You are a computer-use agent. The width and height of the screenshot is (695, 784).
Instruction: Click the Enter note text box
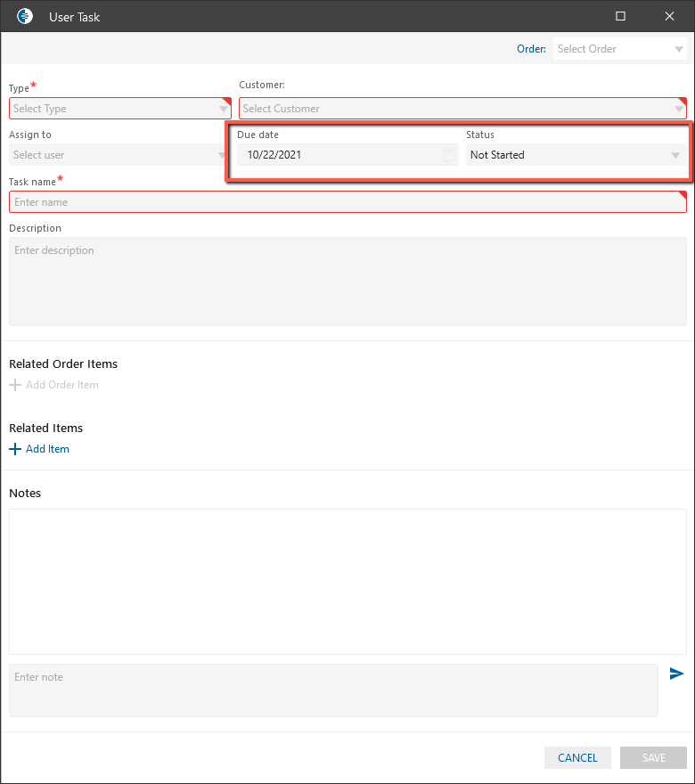pyautogui.click(x=333, y=690)
